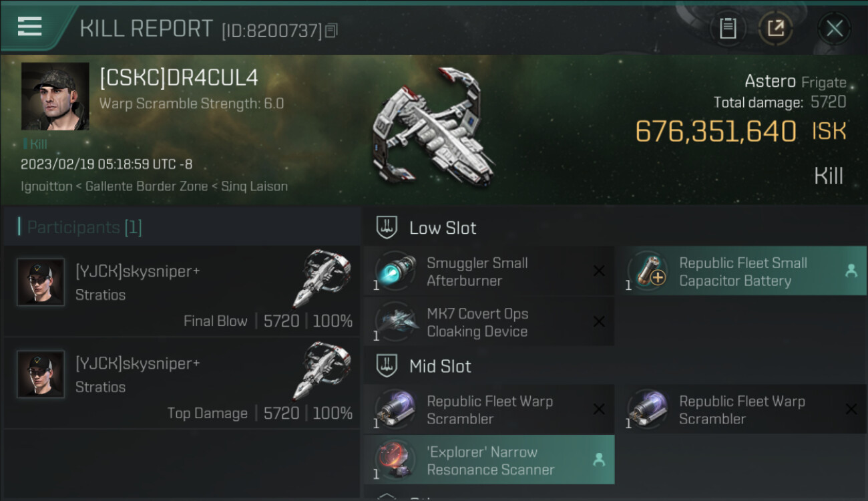Click the X on Smuggler Small Afterburner
The width and height of the screenshot is (868, 501).
pyautogui.click(x=599, y=271)
